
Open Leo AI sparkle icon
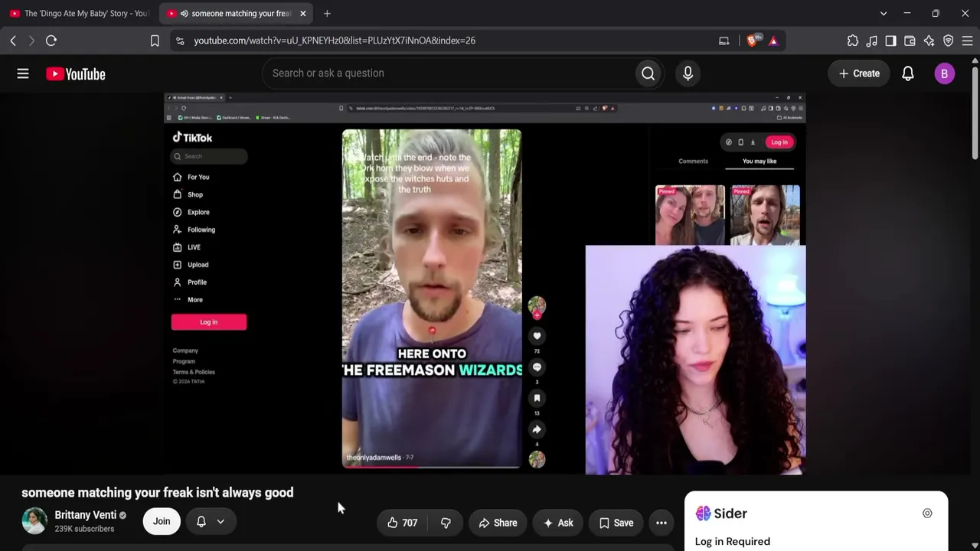click(929, 41)
